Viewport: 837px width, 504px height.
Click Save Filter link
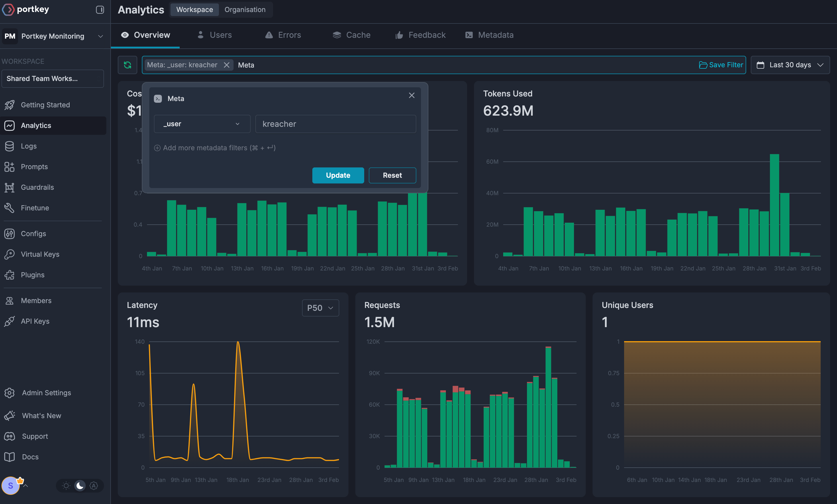coord(721,65)
